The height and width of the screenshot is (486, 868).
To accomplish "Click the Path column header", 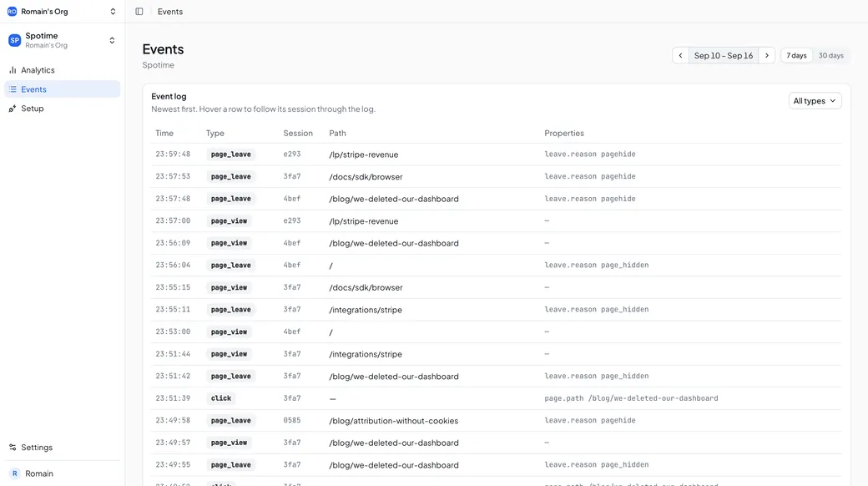I will (337, 133).
